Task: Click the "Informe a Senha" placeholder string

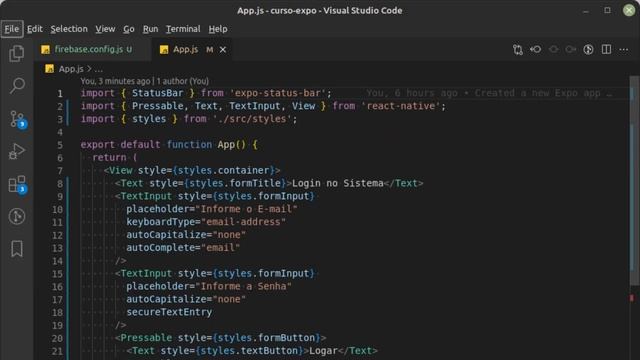Action: click(x=244, y=286)
